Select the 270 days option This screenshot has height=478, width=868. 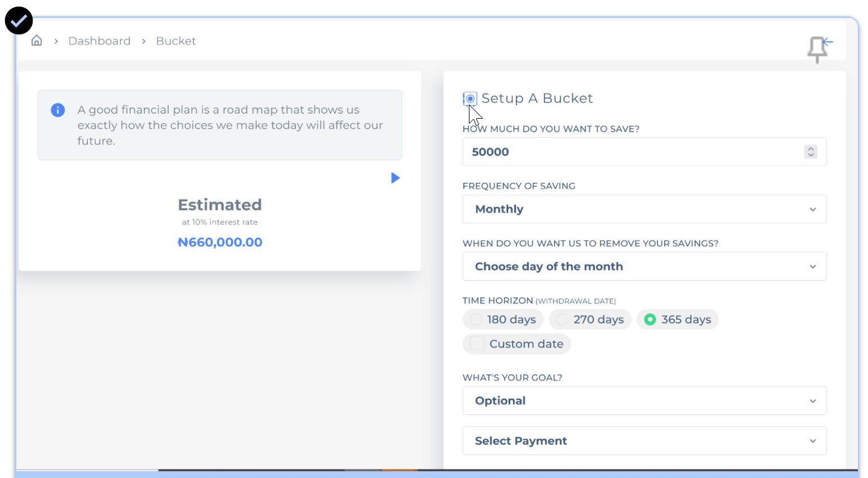click(x=562, y=319)
